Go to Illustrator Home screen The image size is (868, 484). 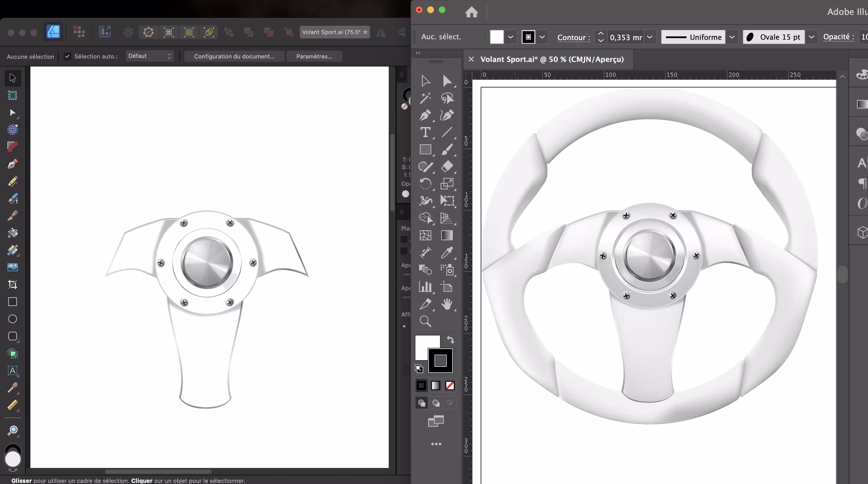click(x=471, y=12)
